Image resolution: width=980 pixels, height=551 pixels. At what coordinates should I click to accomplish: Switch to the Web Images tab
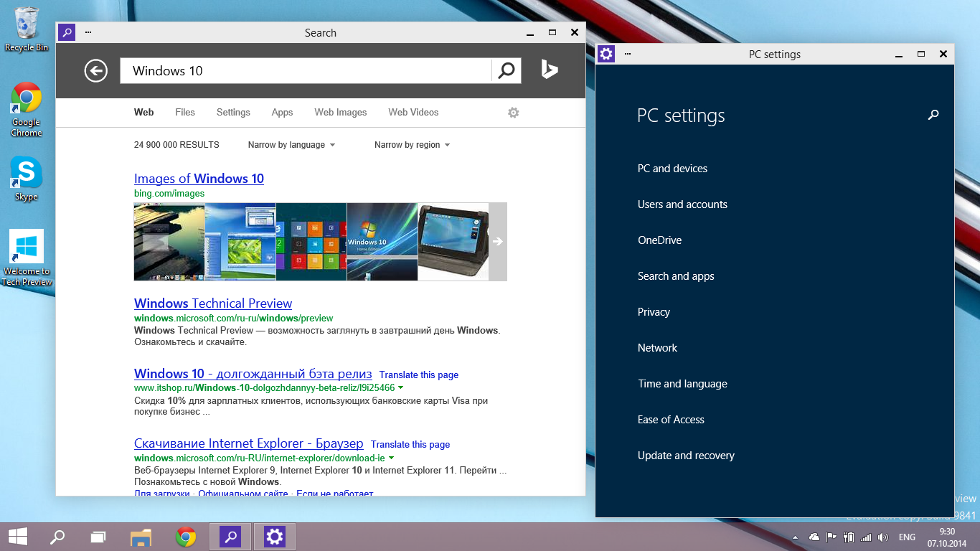340,113
